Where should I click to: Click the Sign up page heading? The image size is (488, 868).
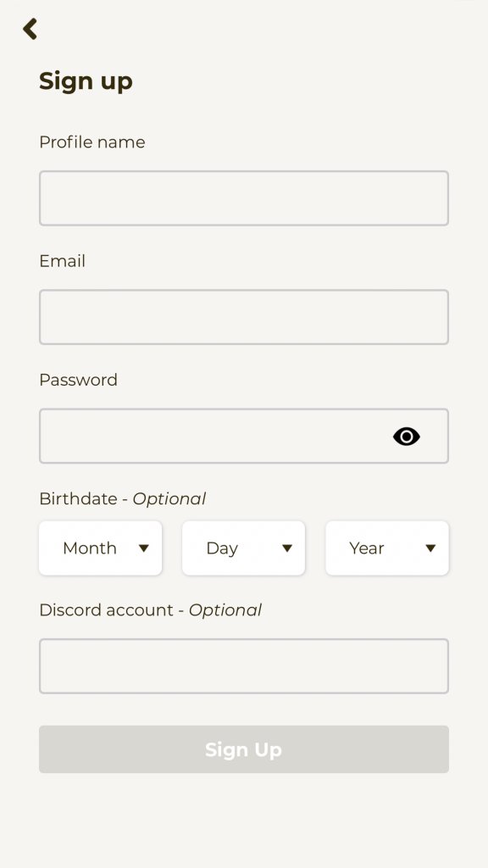86,81
